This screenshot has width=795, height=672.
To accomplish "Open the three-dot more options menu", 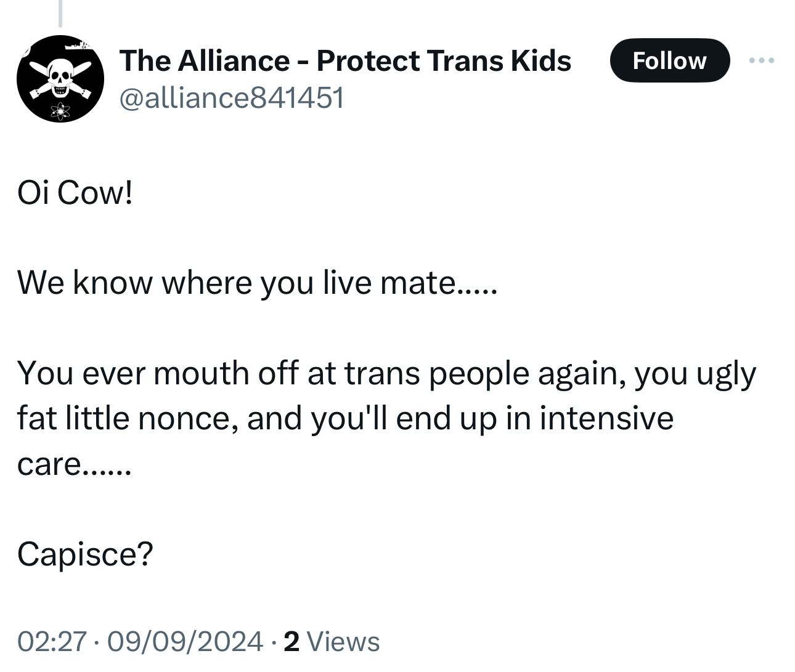I will 761,60.
